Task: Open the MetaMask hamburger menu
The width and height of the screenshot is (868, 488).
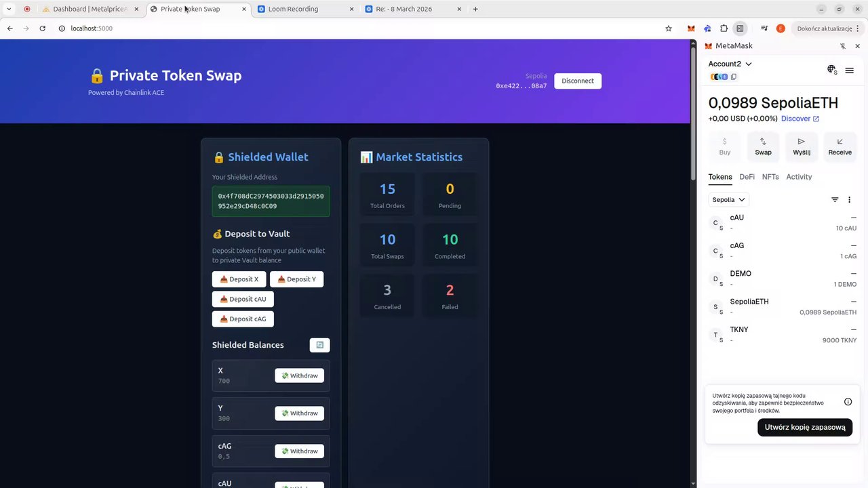Action: click(x=849, y=70)
